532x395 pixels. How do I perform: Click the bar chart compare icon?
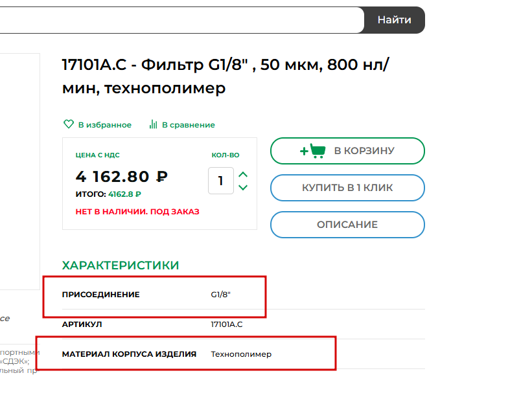tap(154, 124)
